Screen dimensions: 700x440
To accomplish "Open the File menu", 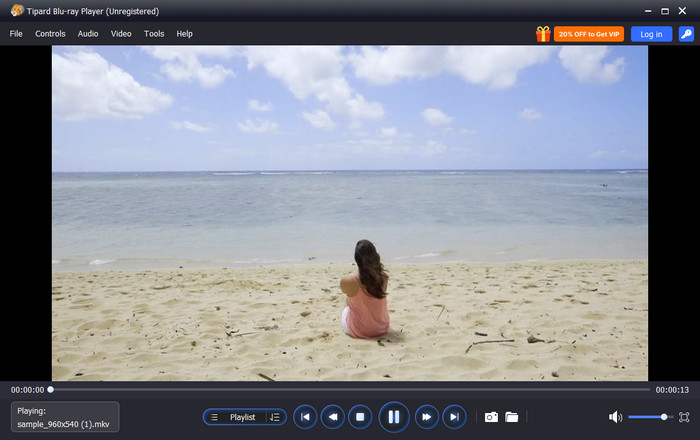I will tap(16, 34).
